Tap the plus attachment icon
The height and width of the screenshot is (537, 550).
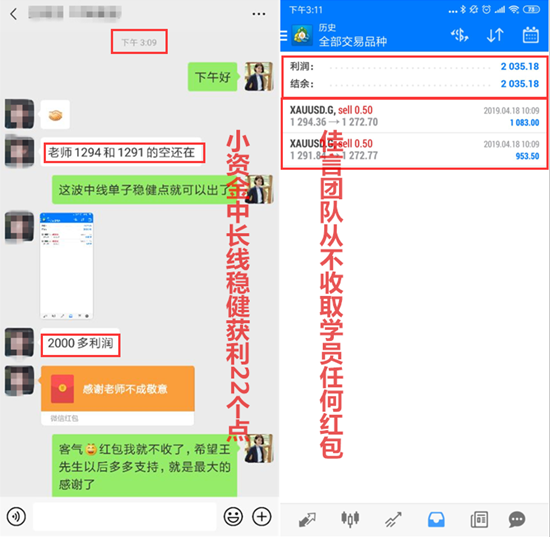tap(262, 516)
